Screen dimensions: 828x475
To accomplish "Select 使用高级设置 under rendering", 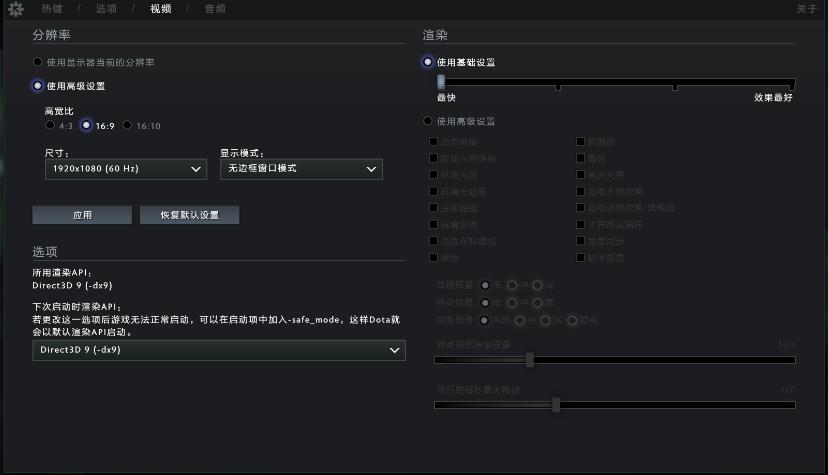I will pyautogui.click(x=428, y=121).
